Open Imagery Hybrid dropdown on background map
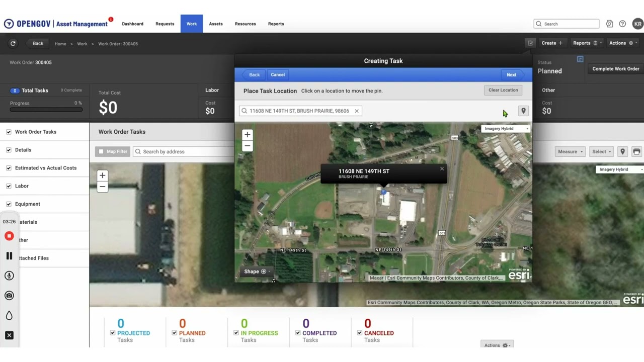 coord(620,169)
